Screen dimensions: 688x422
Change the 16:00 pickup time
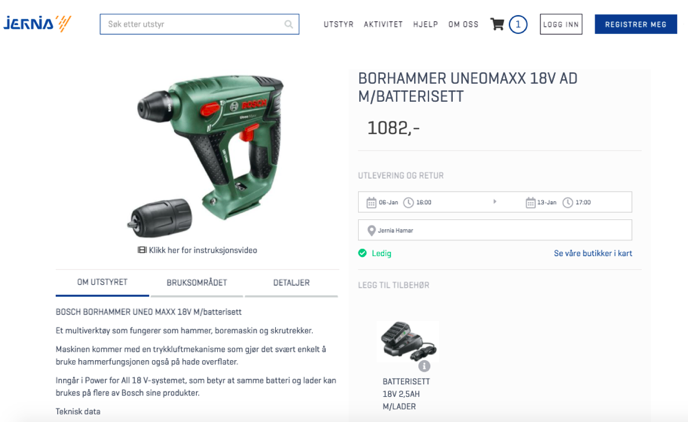(x=424, y=202)
